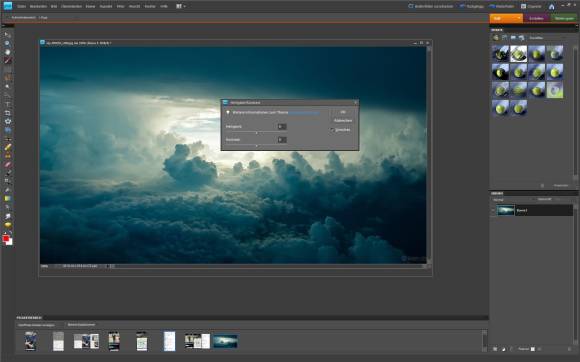Screen dimensions: 580x362
Task: Select the Gradient tool
Action: (x=7, y=199)
